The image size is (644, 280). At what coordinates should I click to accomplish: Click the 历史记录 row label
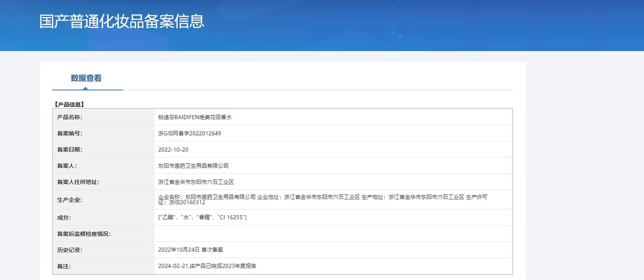click(70, 250)
